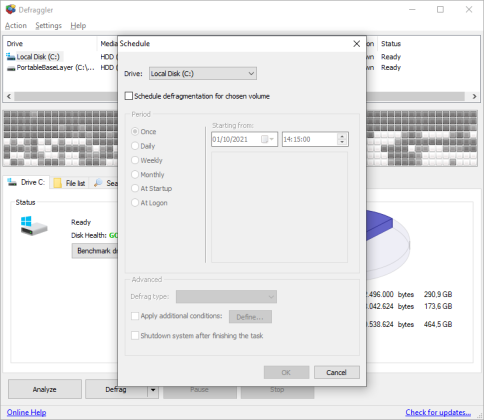Click the PortableBaseLayer drive icon

pos(11,68)
